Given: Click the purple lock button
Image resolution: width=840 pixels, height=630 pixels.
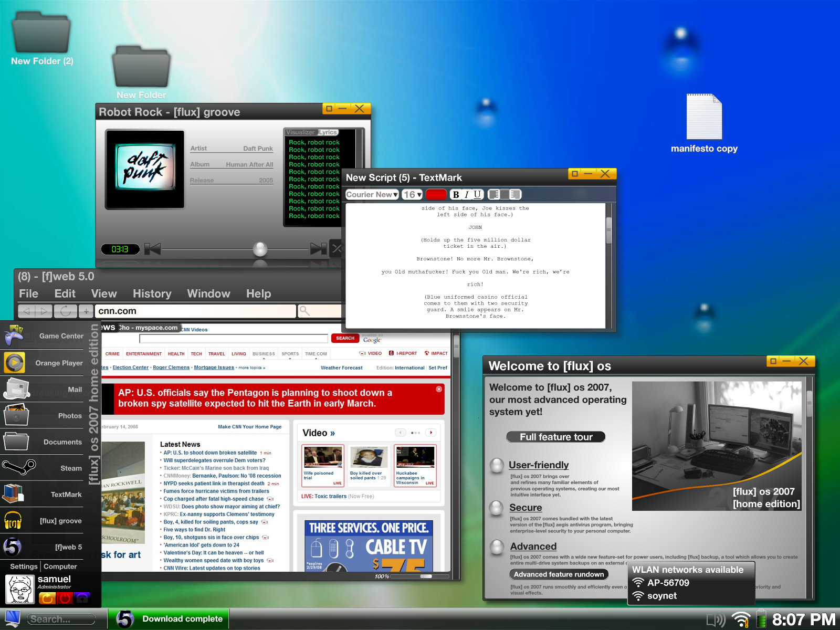Looking at the screenshot, I should (83, 598).
